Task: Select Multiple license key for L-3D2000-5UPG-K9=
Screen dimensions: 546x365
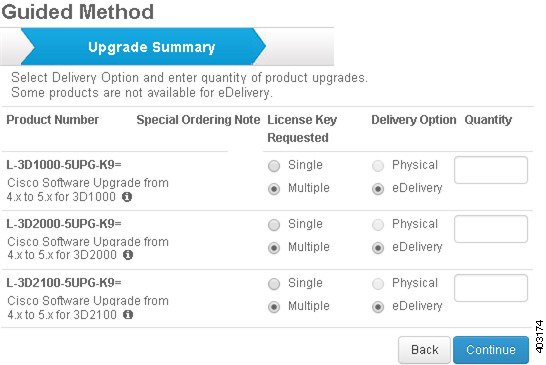Action: pos(274,248)
